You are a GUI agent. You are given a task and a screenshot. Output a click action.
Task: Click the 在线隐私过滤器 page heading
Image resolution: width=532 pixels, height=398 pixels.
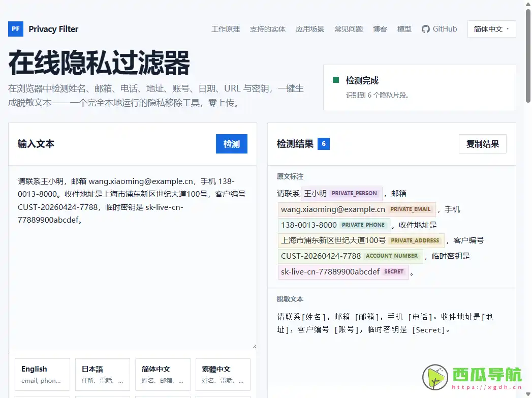[99, 63]
